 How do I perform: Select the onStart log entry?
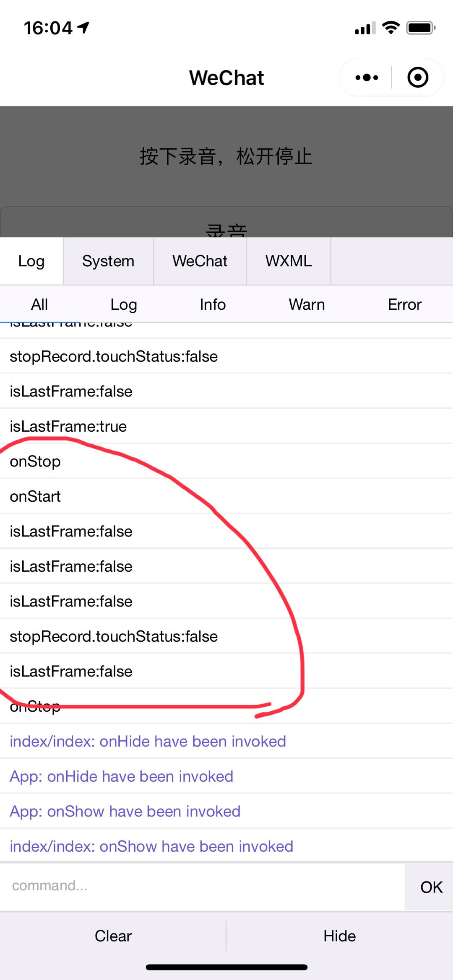pos(226,496)
